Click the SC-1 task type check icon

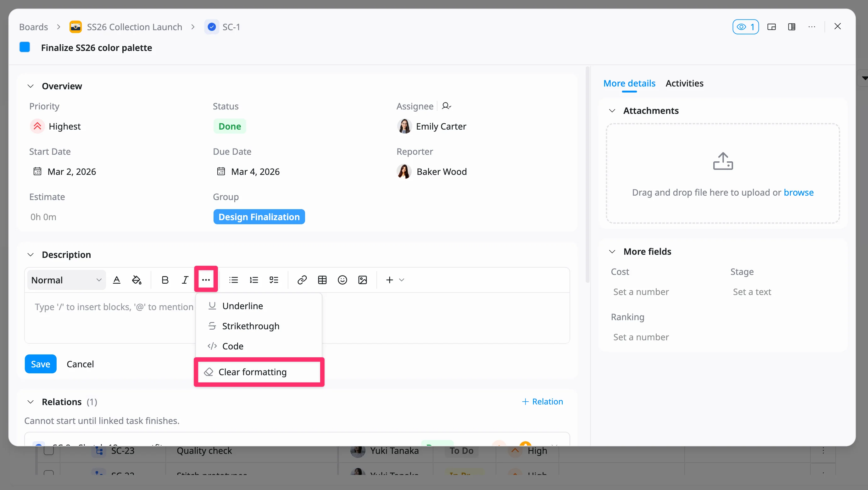click(212, 27)
